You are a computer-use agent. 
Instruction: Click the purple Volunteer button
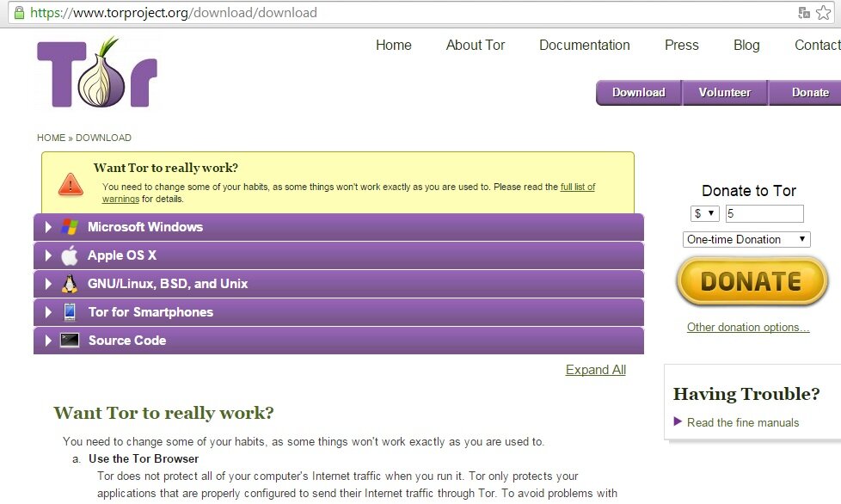[725, 93]
